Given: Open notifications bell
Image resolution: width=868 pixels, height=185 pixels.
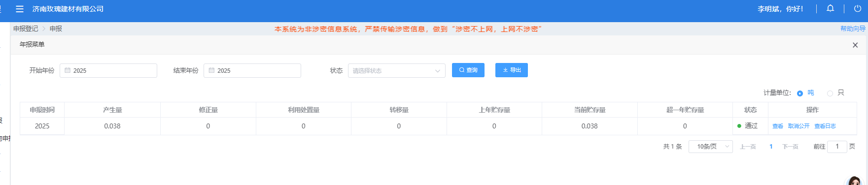Looking at the screenshot, I should 831,8.
